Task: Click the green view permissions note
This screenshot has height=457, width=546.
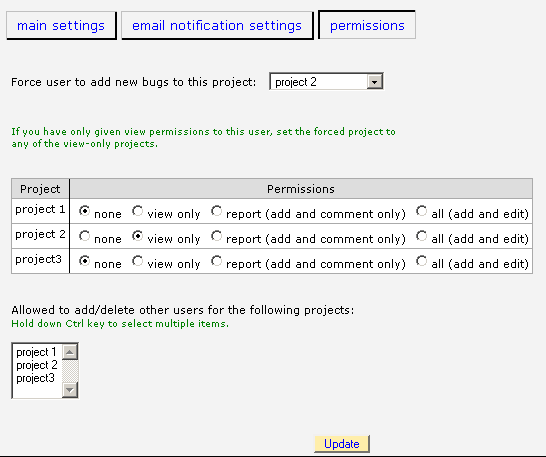Action: (x=203, y=138)
